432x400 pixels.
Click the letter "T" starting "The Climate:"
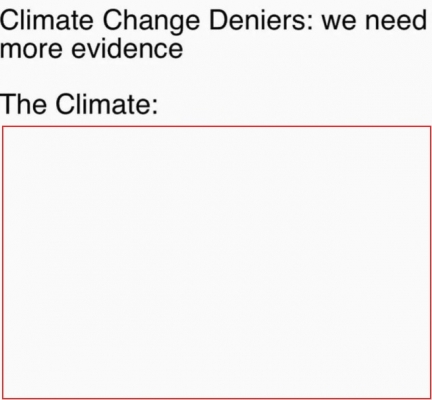pyautogui.click(x=8, y=104)
